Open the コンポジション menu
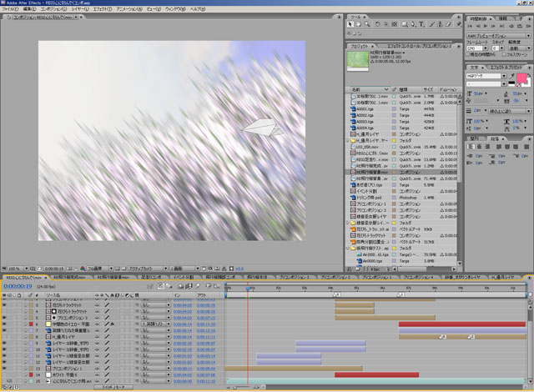 [x=53, y=9]
